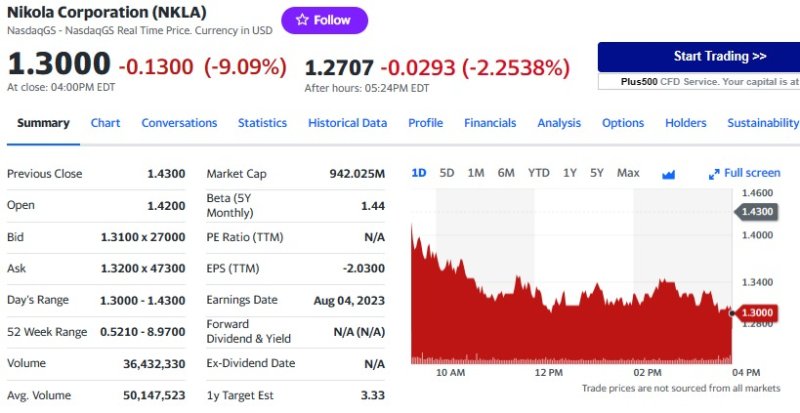Click the Full screen expand arrows icon
This screenshot has height=413, width=800.
[x=714, y=173]
